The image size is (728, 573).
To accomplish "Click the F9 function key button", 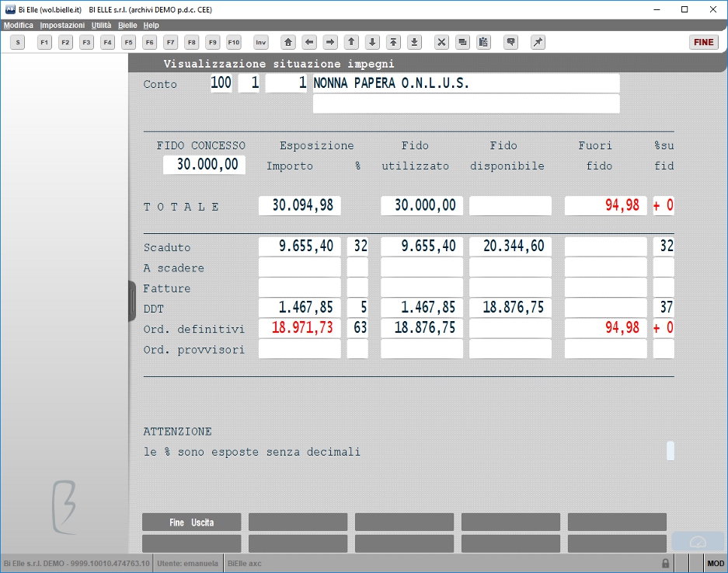I will [213, 42].
